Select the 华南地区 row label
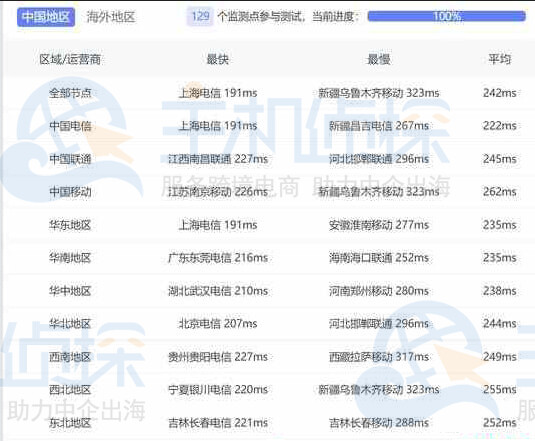This screenshot has height=441, width=535. coord(70,258)
